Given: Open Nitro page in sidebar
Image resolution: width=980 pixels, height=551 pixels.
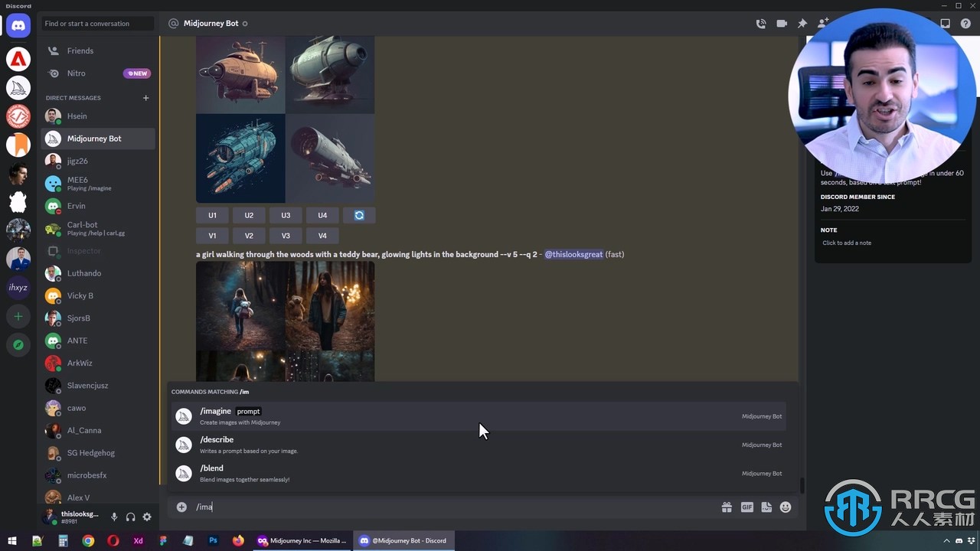Looking at the screenshot, I should click(x=98, y=73).
